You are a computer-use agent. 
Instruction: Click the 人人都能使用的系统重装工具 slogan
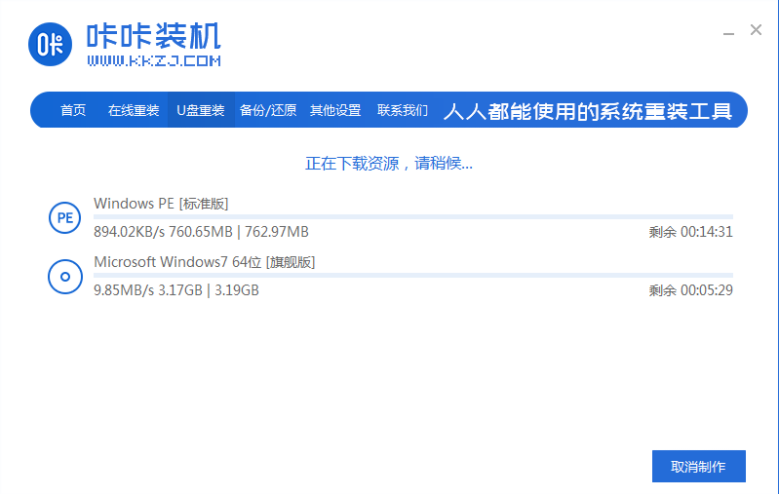[x=587, y=110]
